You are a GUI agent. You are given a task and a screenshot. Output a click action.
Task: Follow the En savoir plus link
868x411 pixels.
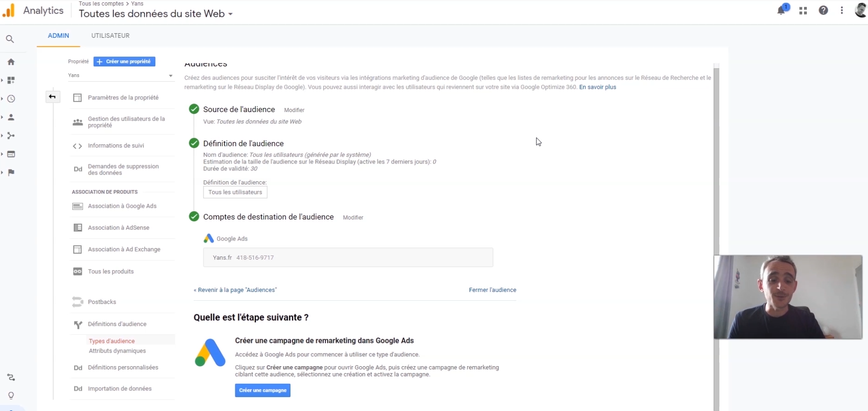tap(598, 87)
